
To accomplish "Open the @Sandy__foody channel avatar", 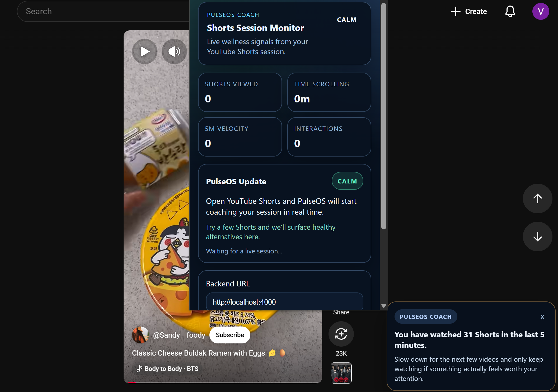I will pos(140,335).
